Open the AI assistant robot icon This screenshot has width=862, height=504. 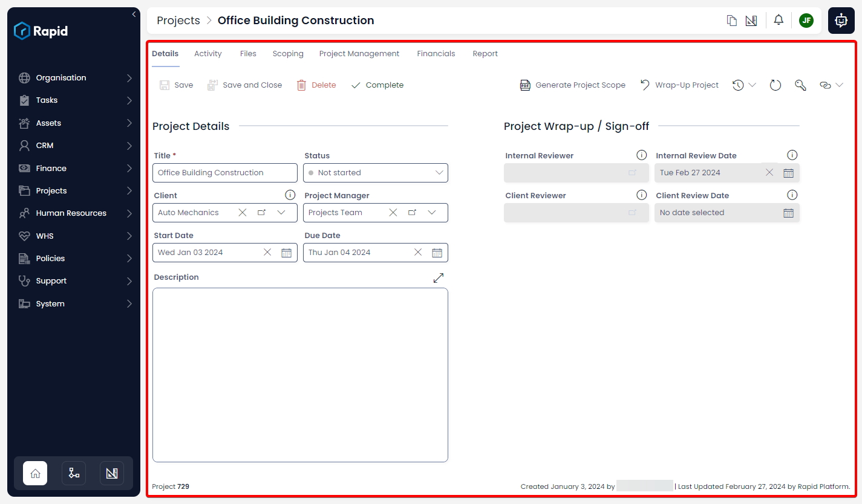click(841, 21)
